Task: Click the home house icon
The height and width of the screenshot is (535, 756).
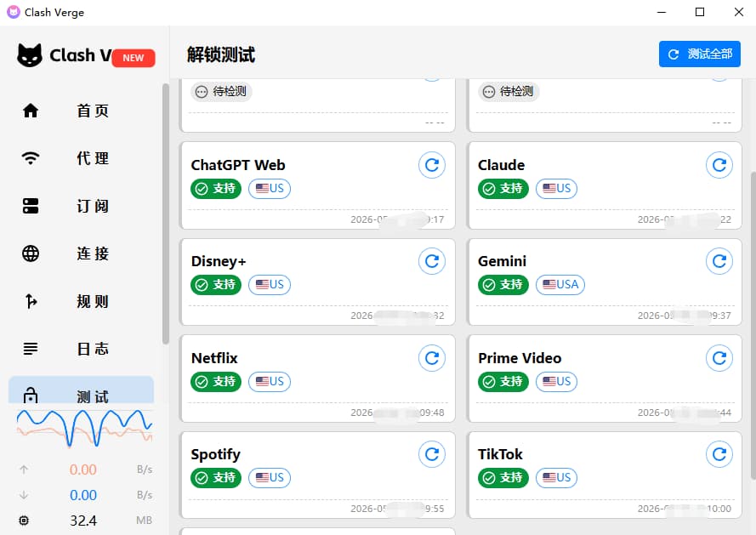Action: tap(31, 111)
